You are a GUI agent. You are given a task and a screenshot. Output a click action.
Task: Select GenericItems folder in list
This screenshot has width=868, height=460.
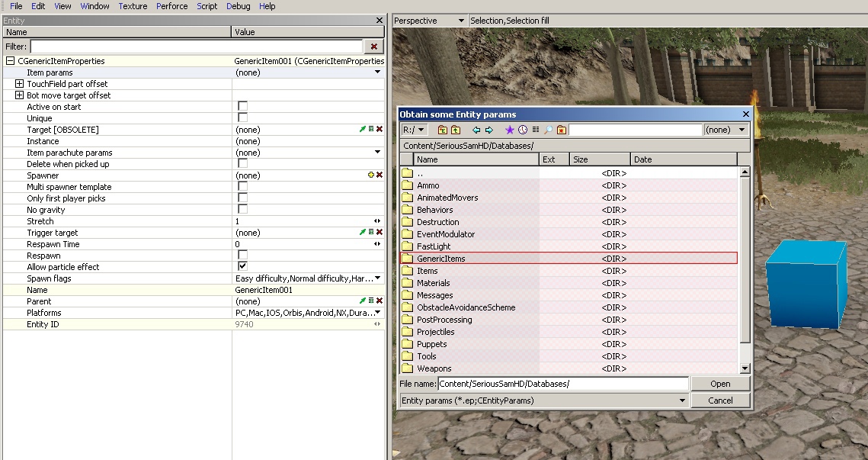click(569, 259)
